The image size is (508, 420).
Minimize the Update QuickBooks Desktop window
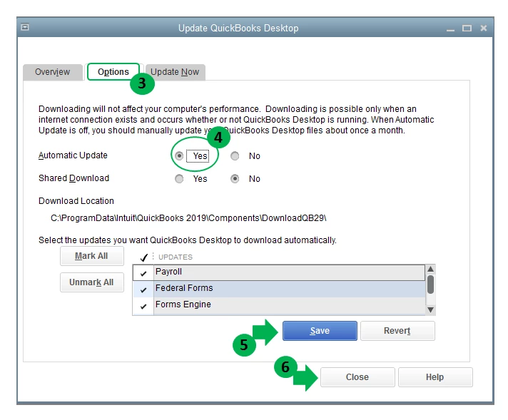point(450,29)
